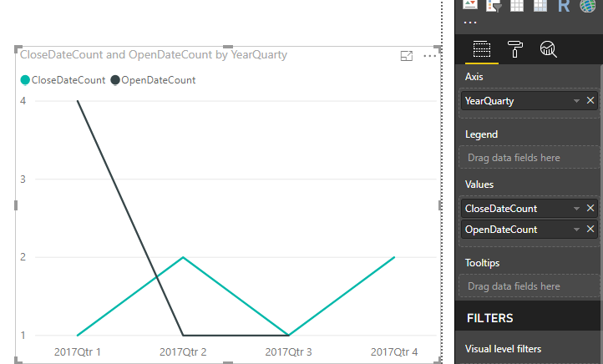Select the ArcGIS map globe icon
This screenshot has width=603, height=364.
(588, 5)
